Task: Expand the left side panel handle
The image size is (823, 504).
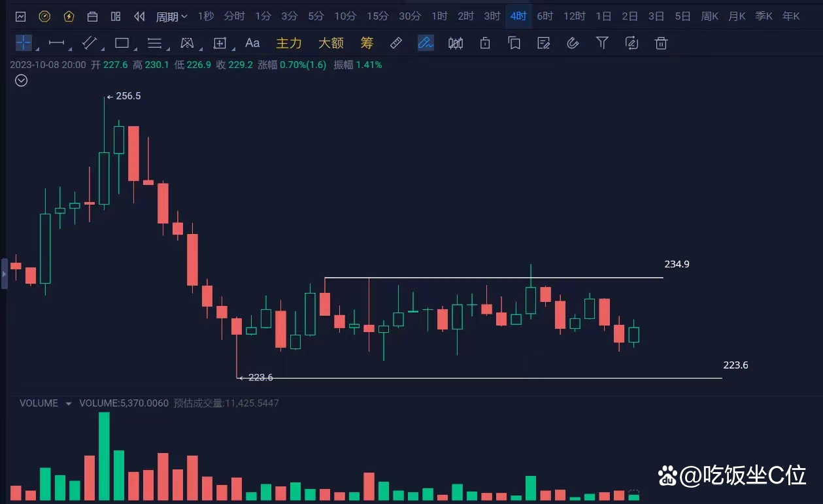Action: [4, 273]
